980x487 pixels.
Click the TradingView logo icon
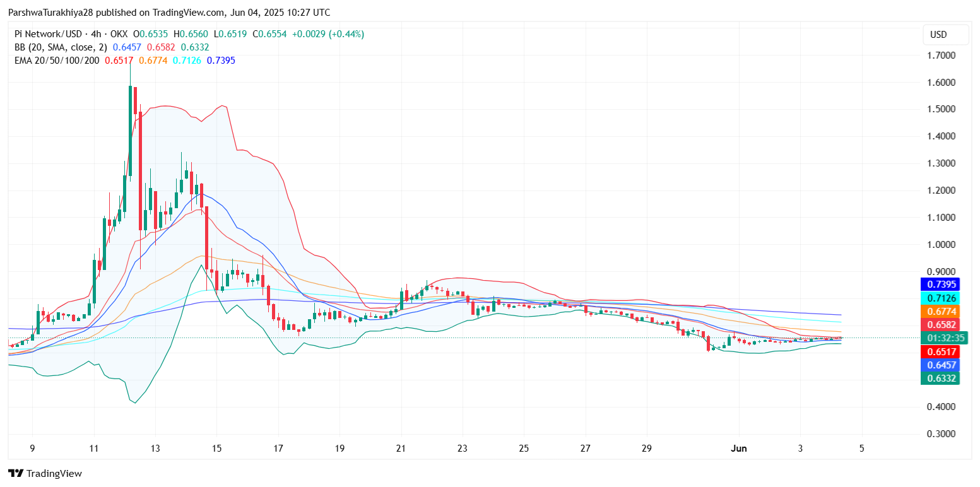tap(16, 473)
